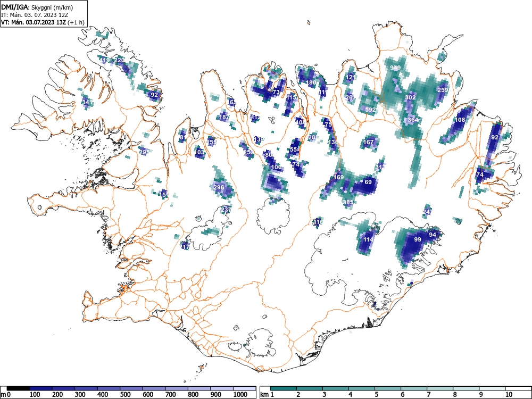The height and width of the screenshot is (399, 532).
Task: Click the visibility value '267' on the map
Action: tap(351, 97)
